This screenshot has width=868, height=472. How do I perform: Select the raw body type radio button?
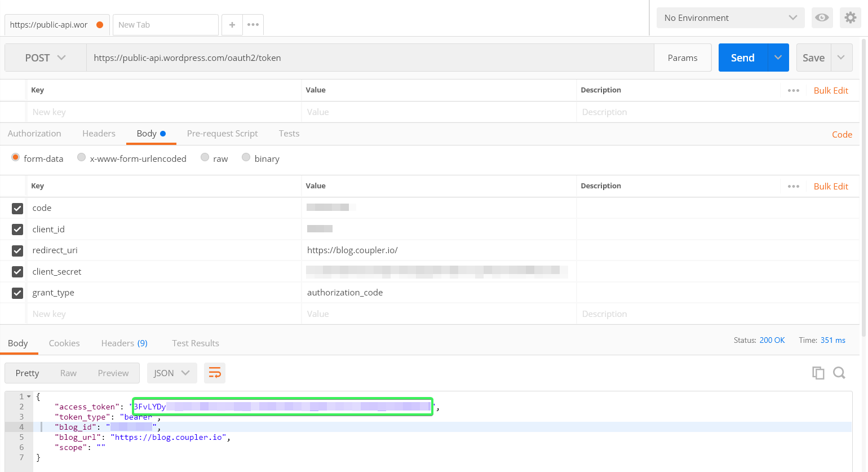point(205,158)
